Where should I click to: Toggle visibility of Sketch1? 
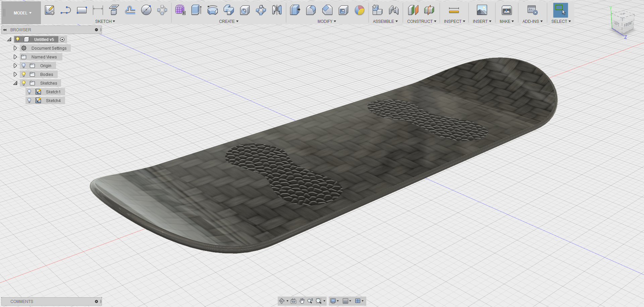tap(30, 91)
